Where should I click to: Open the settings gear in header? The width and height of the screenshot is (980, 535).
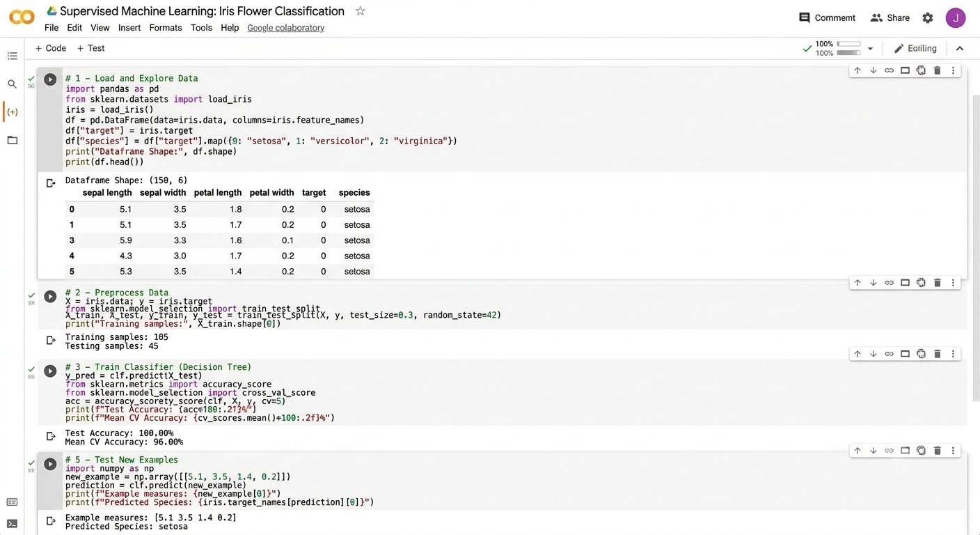point(928,18)
